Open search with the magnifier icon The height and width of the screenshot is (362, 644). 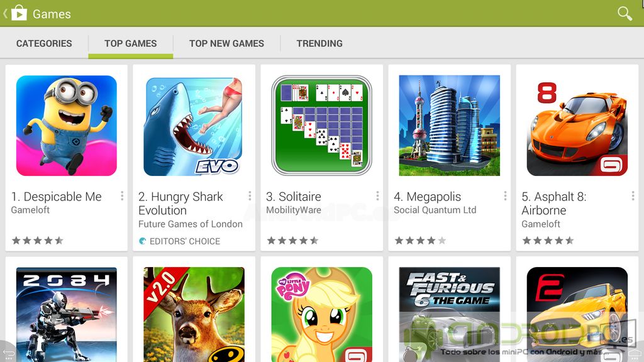pos(625,14)
